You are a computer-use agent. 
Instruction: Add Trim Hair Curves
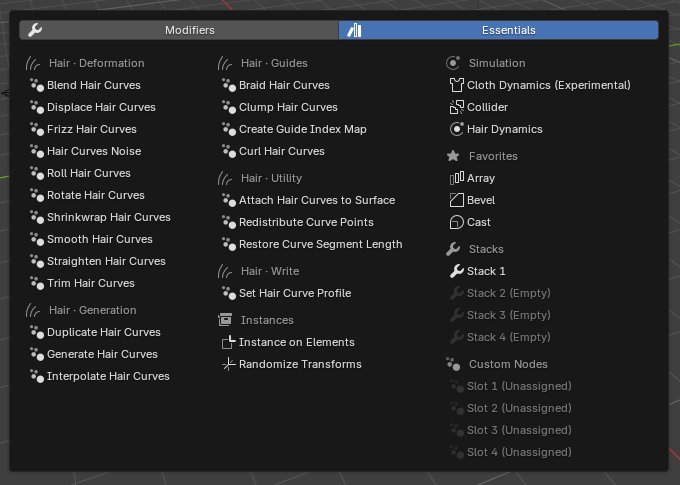pos(91,283)
